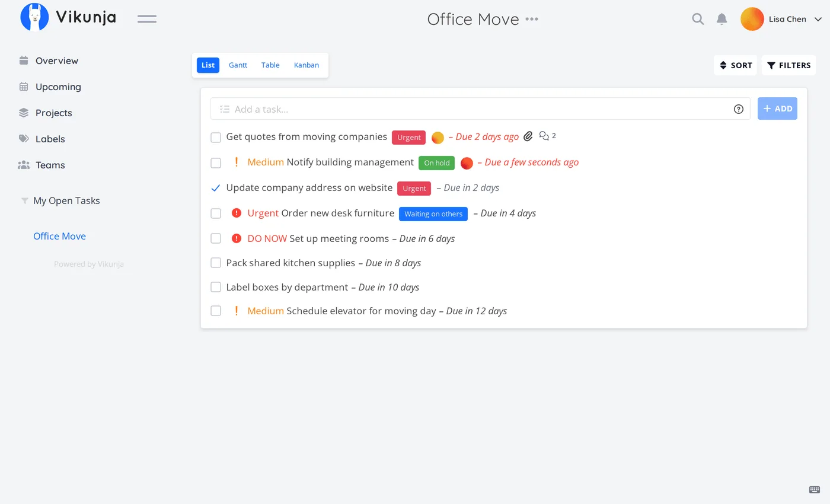
Task: Check off Schedule elevator for moving day
Action: [x=216, y=311]
